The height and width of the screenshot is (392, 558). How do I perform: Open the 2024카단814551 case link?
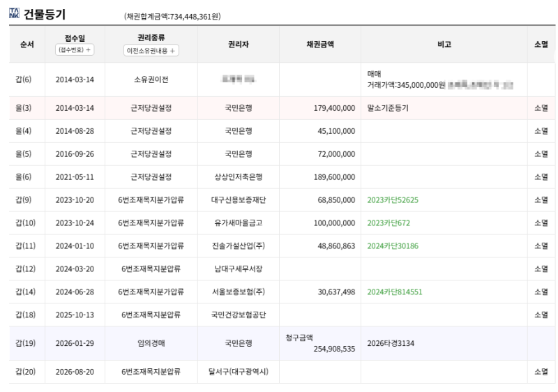click(x=395, y=292)
